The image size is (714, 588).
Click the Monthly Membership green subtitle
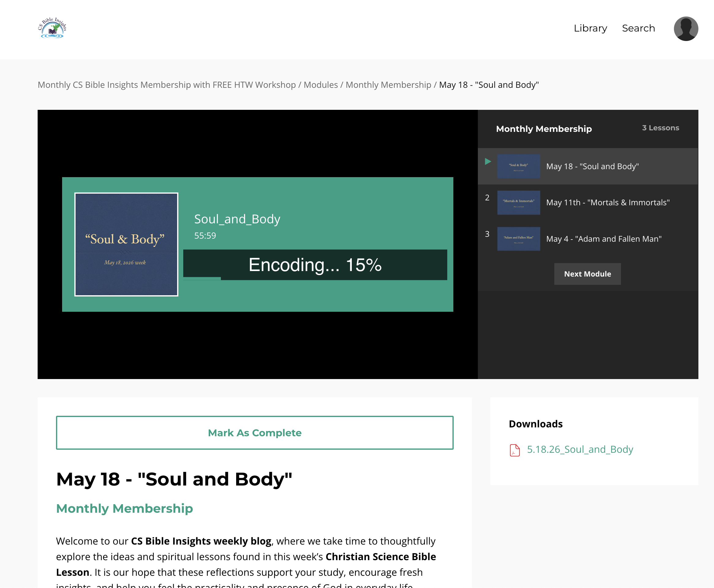click(124, 508)
